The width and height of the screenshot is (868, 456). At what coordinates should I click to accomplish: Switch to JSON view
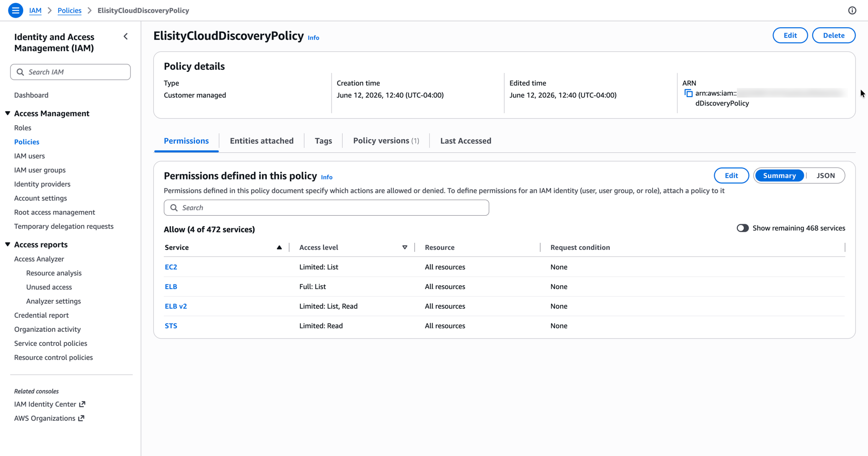point(825,175)
